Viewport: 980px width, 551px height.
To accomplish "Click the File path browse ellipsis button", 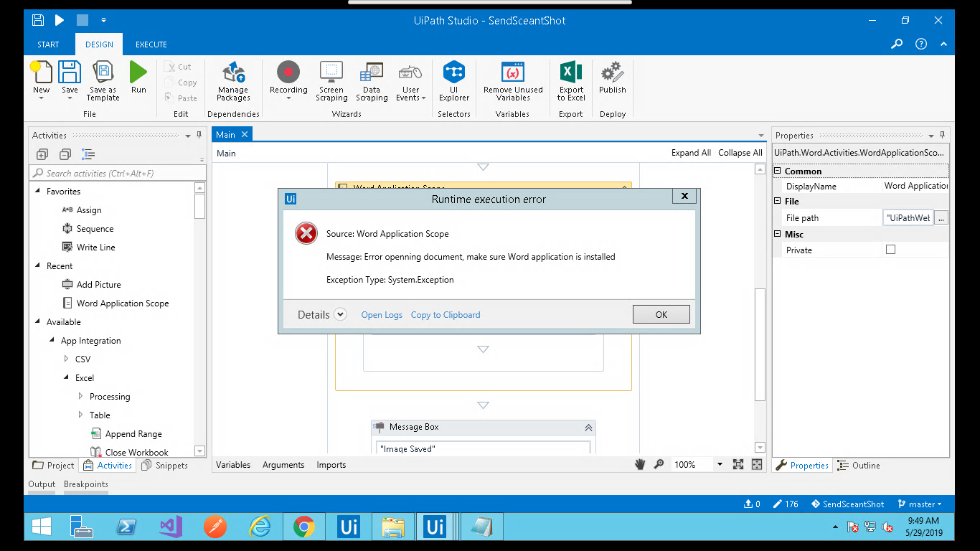I will (941, 218).
